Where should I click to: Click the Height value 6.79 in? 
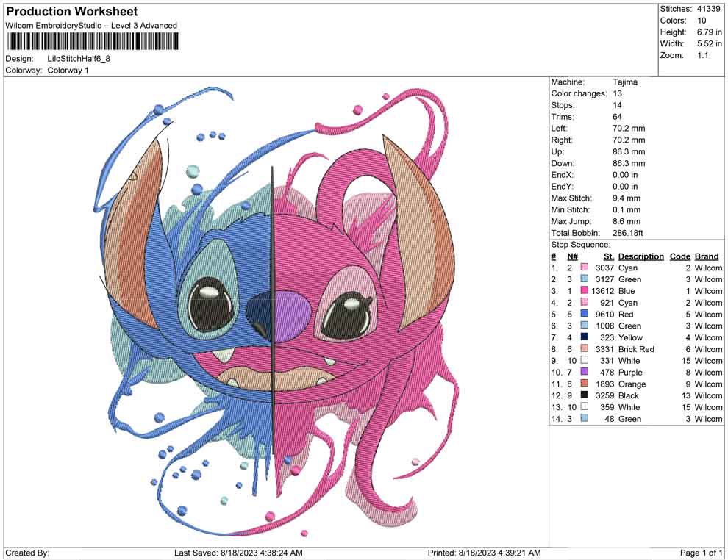(709, 32)
